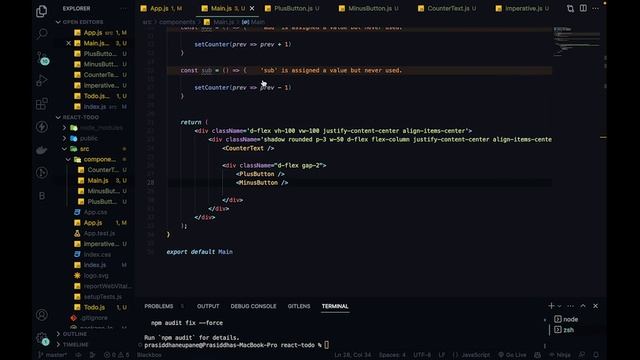Viewport: 640px width, 360px height.
Task: Open the Debug Console panel tab
Action: (253, 306)
